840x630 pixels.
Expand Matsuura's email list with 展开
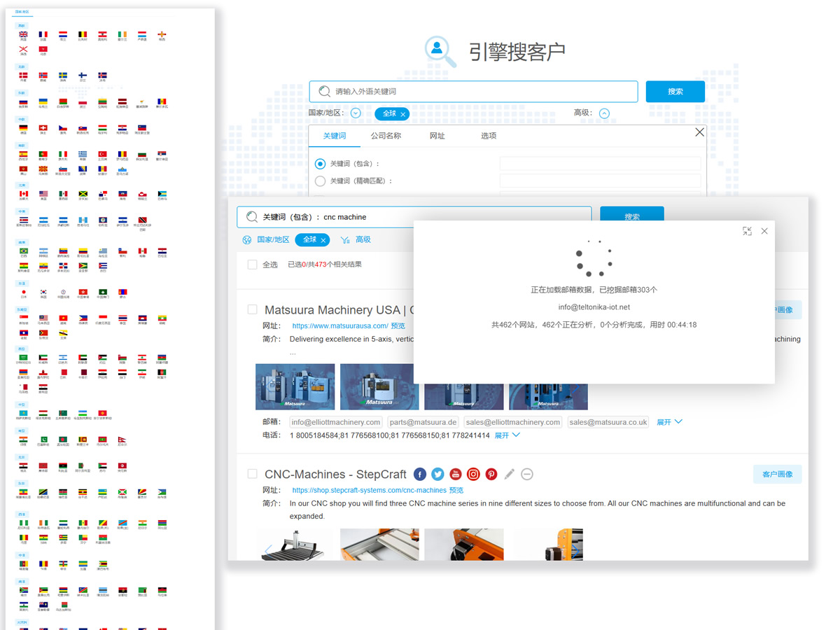tap(669, 422)
